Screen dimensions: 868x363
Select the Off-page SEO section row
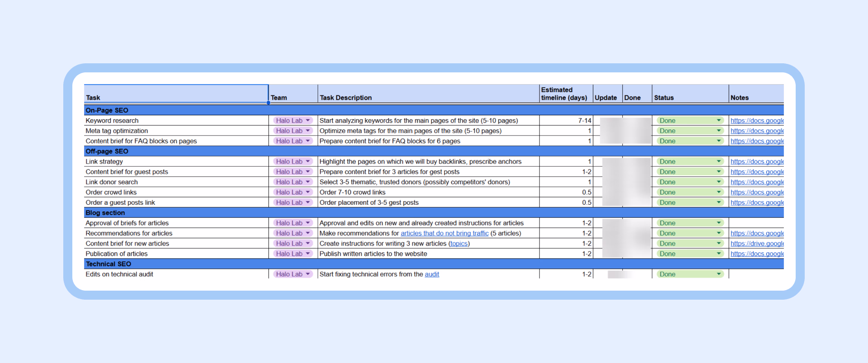[x=434, y=152]
